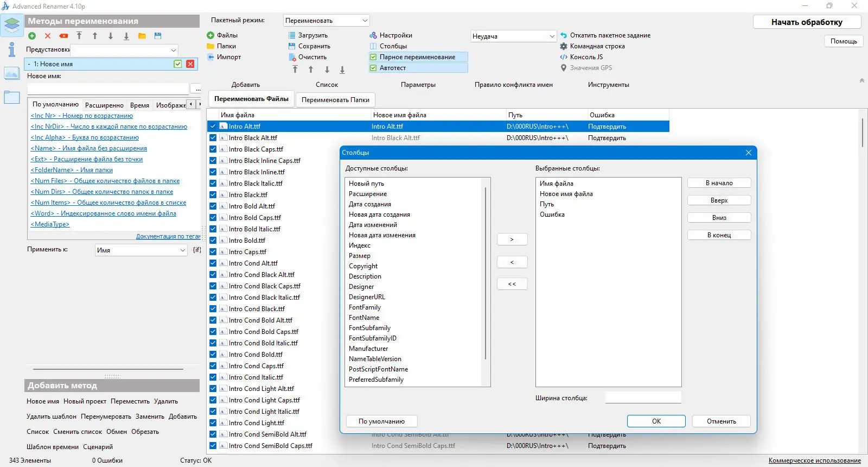This screenshot has height=467, width=868.
Task: Switch to Переименовать Папки tab
Action: pyautogui.click(x=335, y=100)
